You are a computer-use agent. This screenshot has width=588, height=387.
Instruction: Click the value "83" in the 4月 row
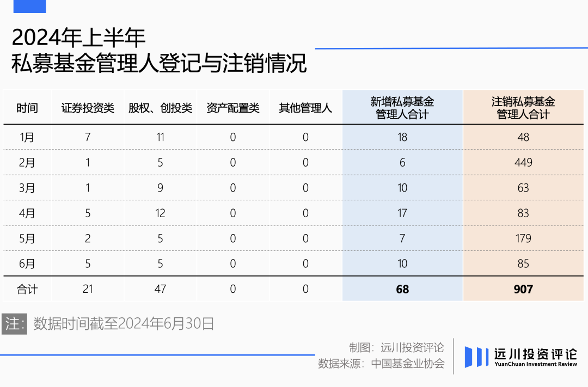524,213
